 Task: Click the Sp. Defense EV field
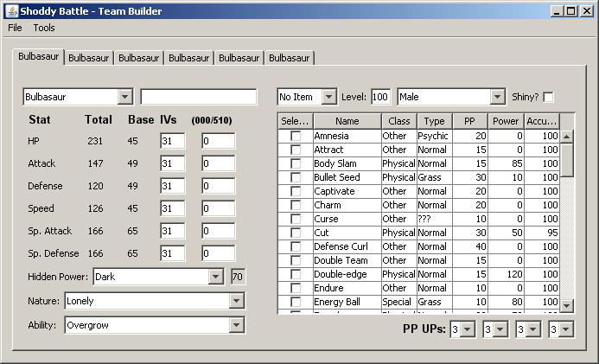[x=218, y=253]
